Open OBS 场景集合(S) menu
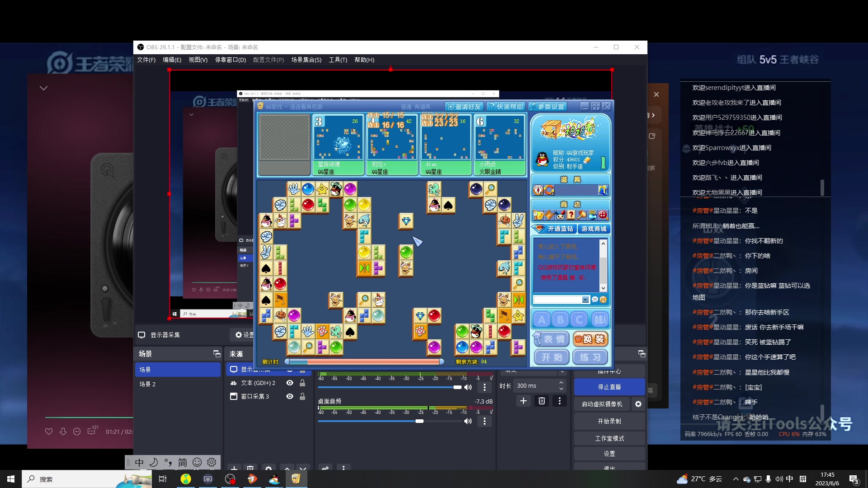The width and height of the screenshot is (868, 488). 306,60
